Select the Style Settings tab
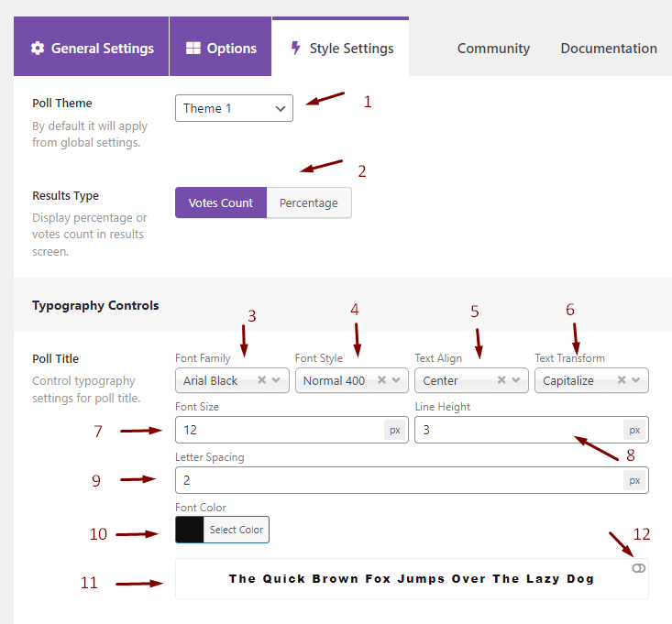Viewport: 672px width, 624px height. [341, 47]
